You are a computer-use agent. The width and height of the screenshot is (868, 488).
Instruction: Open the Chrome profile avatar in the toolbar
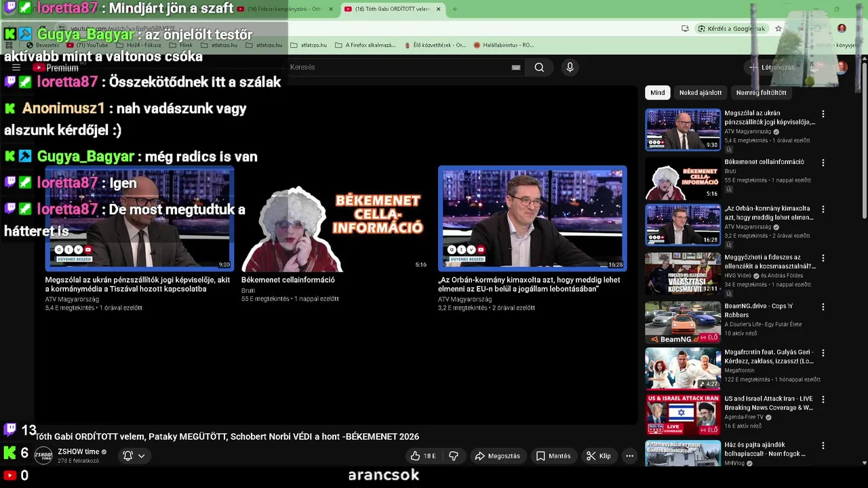pos(842,28)
